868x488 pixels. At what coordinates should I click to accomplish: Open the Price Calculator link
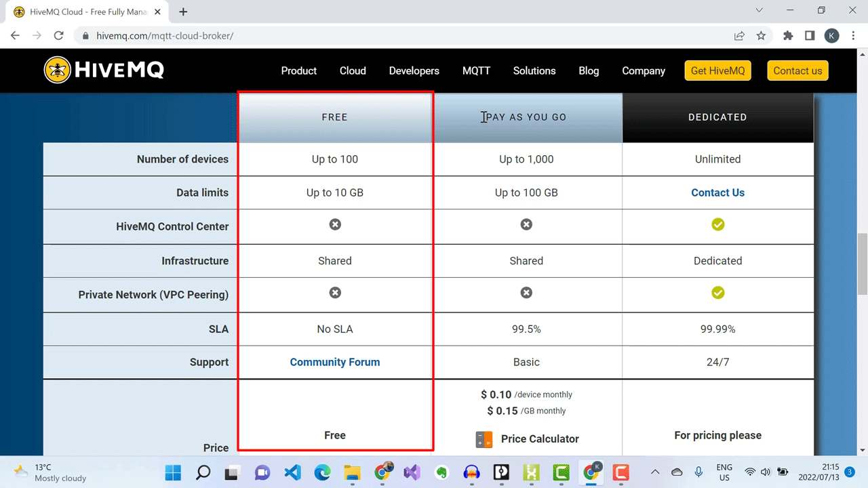[x=540, y=439]
